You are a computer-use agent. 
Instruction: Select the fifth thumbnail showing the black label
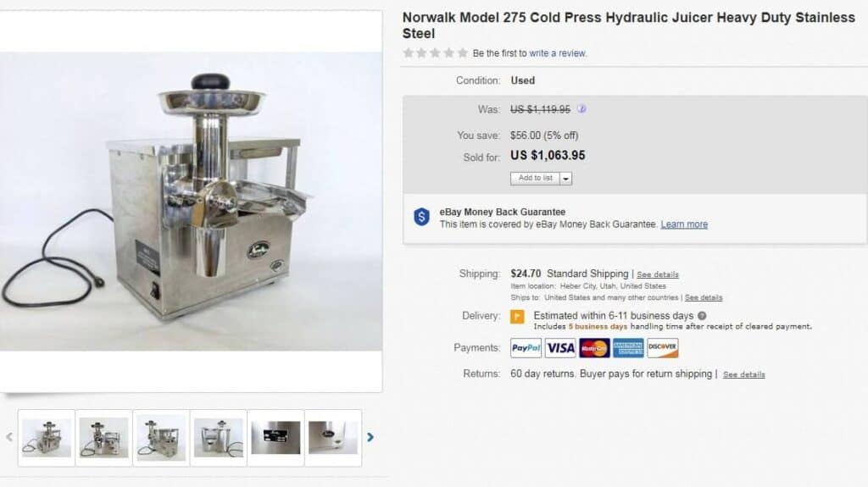coord(275,438)
